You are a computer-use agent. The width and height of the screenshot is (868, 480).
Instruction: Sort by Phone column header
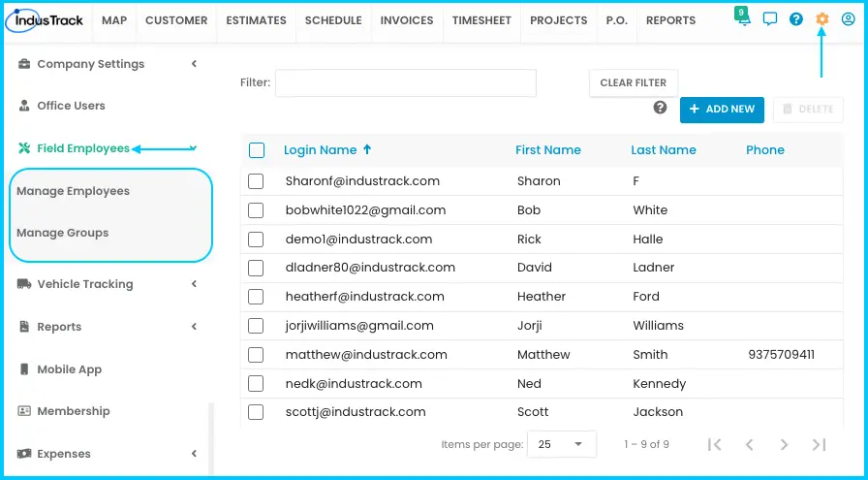tap(765, 149)
